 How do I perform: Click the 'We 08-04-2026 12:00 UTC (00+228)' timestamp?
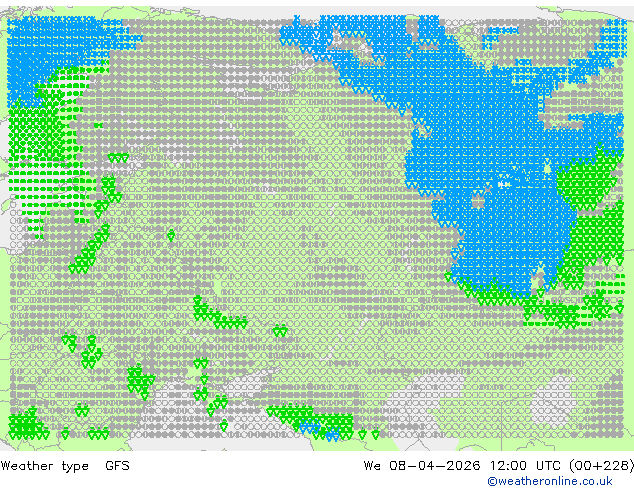click(499, 466)
